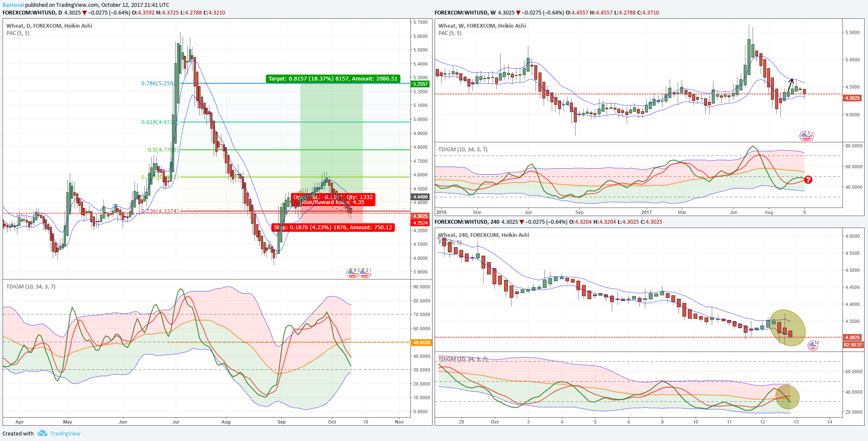Select the Wheat, 240, FOREXCOM, Heikin Ashi title
Viewport: 868px width, 441px height.
click(484, 235)
